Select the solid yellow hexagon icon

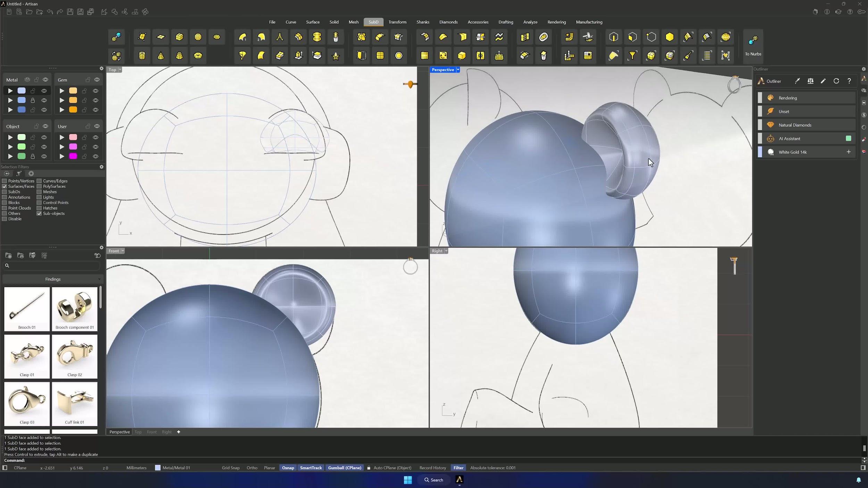[670, 37]
